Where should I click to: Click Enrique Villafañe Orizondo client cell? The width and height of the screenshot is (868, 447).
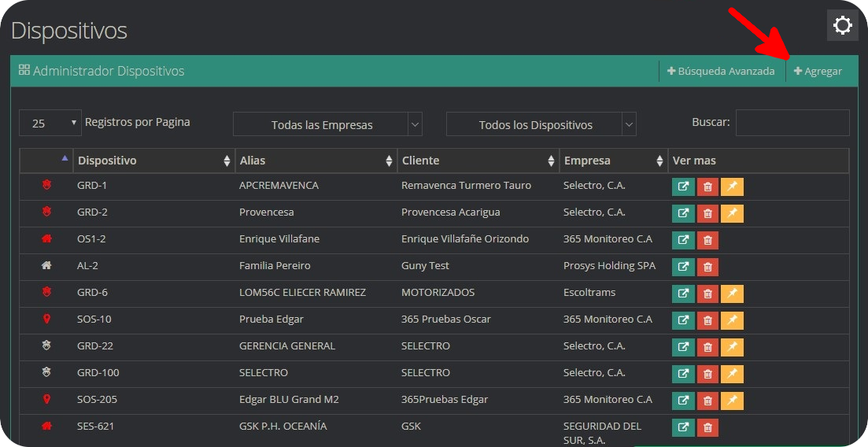pos(465,238)
